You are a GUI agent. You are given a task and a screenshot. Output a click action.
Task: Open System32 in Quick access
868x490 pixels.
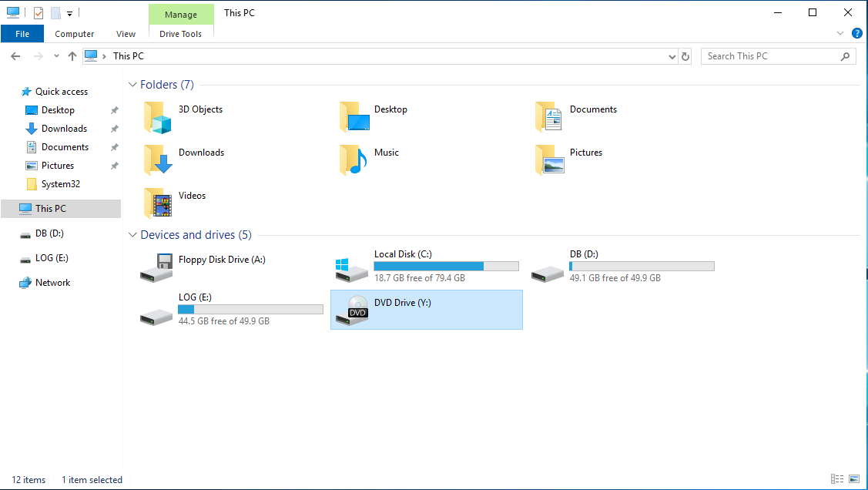click(60, 184)
